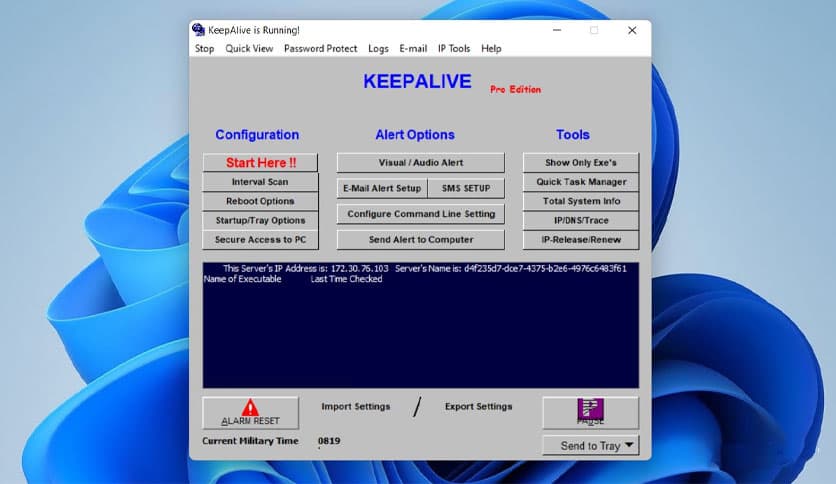Open the Quick Task Manager

point(581,182)
